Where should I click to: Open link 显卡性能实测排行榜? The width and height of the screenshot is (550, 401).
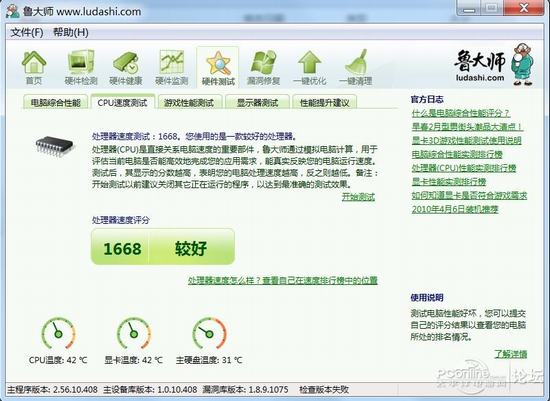[x=449, y=182]
